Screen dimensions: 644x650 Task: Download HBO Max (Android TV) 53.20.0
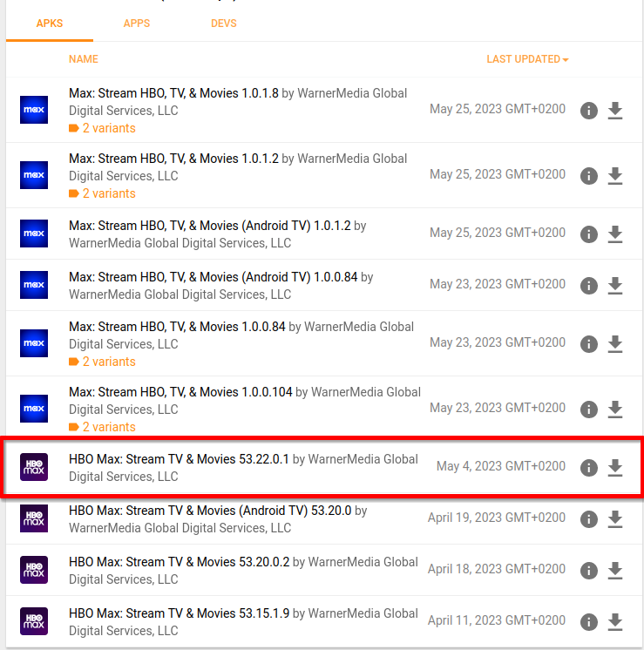point(615,519)
